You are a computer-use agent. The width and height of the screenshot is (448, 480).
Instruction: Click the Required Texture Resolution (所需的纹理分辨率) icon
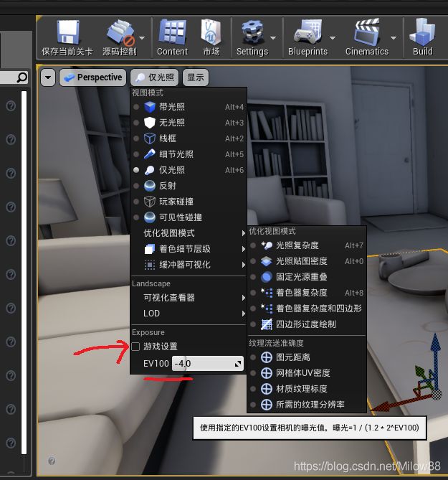click(267, 405)
